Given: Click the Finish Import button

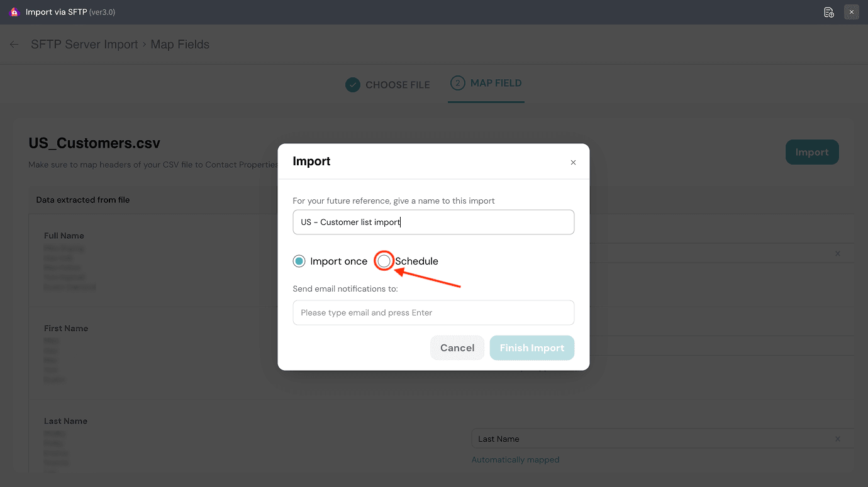Looking at the screenshot, I should point(531,348).
